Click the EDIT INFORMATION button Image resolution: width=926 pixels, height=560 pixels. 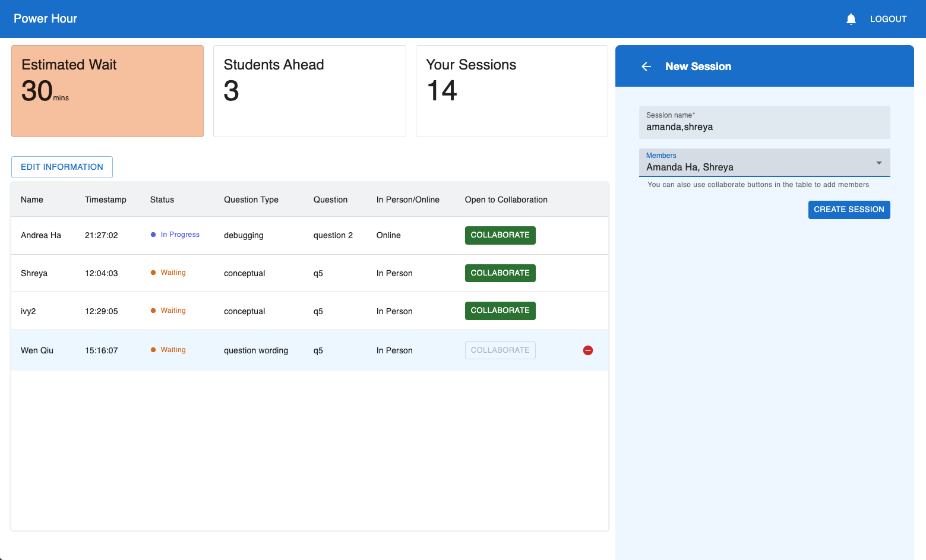(x=62, y=167)
